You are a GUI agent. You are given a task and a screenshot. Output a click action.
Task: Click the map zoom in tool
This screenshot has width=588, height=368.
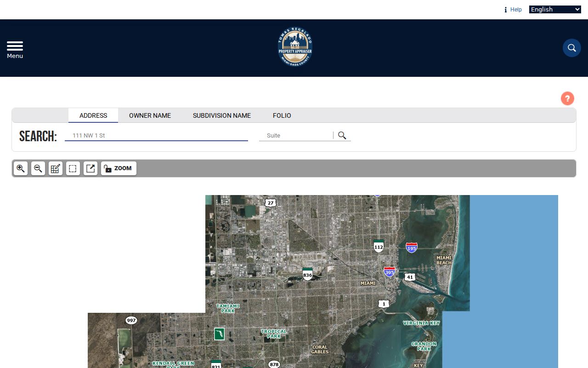pos(21,168)
